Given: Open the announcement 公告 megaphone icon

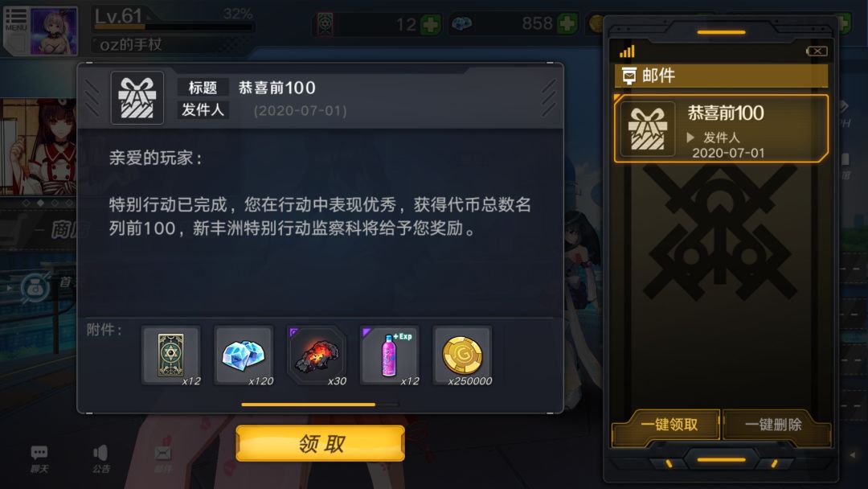Looking at the screenshot, I should [100, 459].
